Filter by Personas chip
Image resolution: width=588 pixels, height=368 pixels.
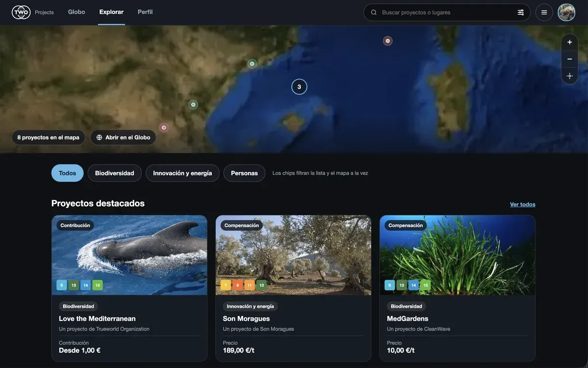click(x=245, y=173)
